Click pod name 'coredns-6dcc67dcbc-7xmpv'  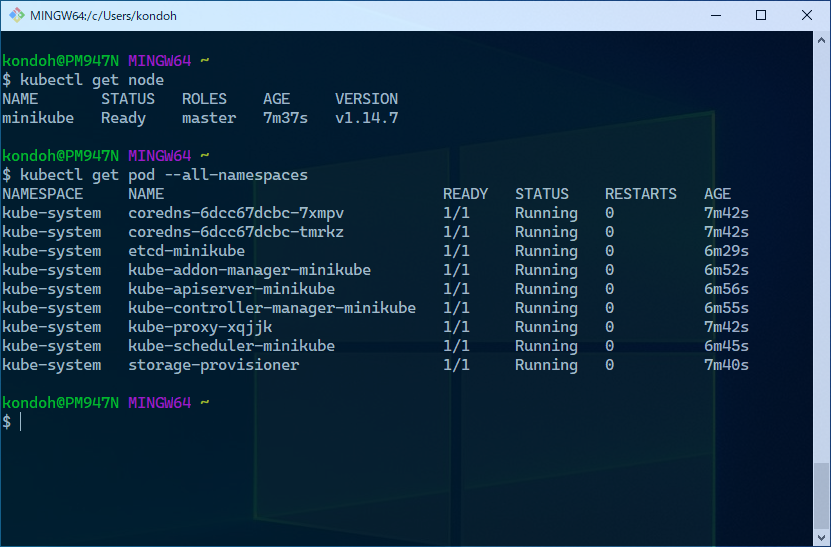(x=236, y=213)
